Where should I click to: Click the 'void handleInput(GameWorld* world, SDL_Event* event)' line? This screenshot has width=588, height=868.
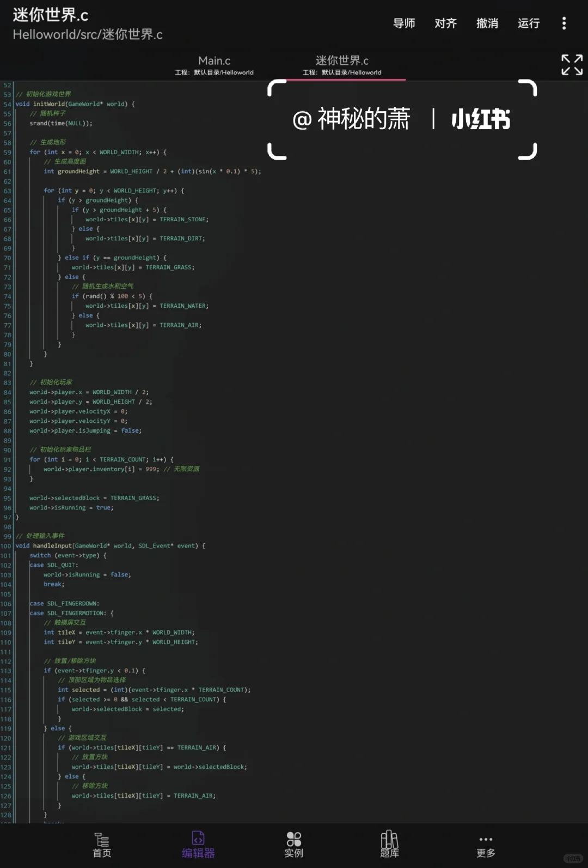coord(111,546)
